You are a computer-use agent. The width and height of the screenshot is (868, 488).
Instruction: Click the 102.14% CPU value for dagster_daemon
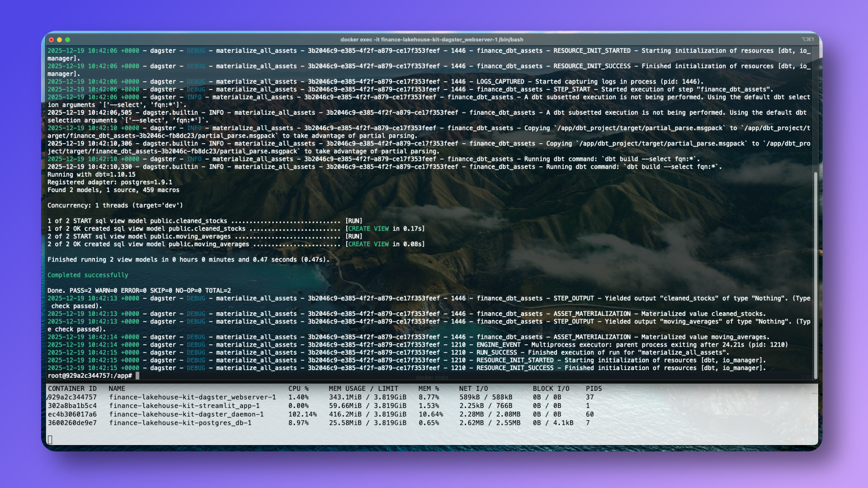point(302,414)
